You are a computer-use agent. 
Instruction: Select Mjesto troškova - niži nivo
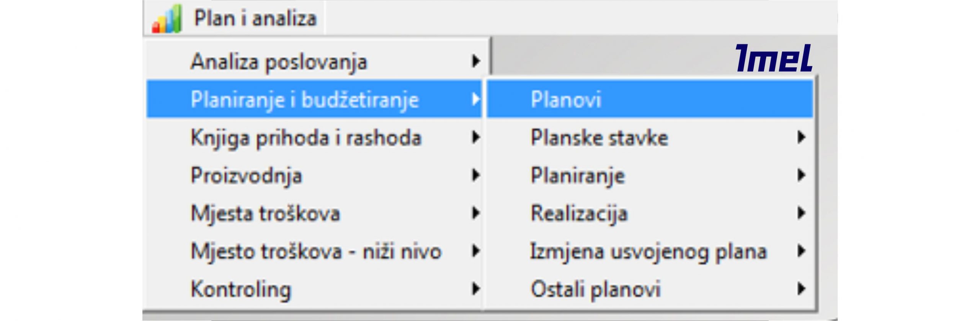point(316,251)
